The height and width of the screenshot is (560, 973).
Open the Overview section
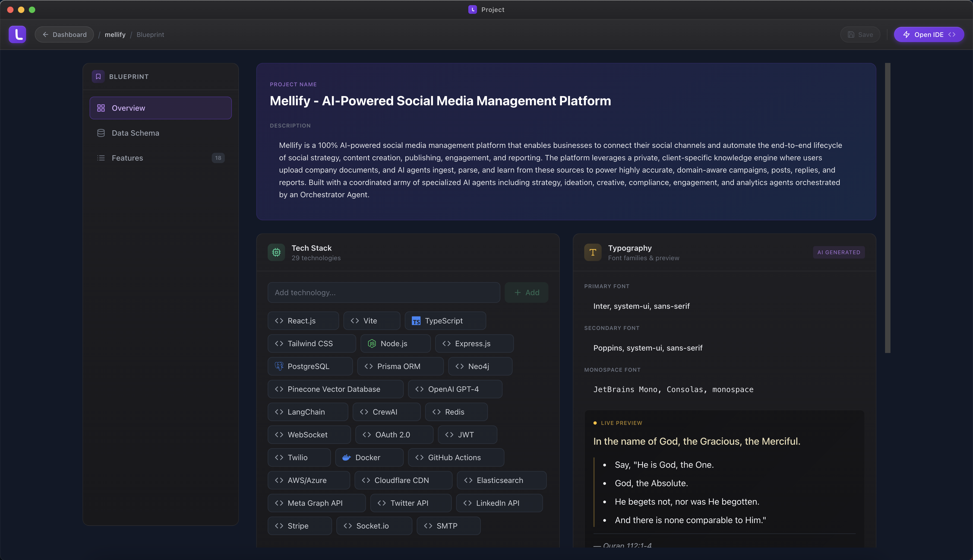click(160, 108)
